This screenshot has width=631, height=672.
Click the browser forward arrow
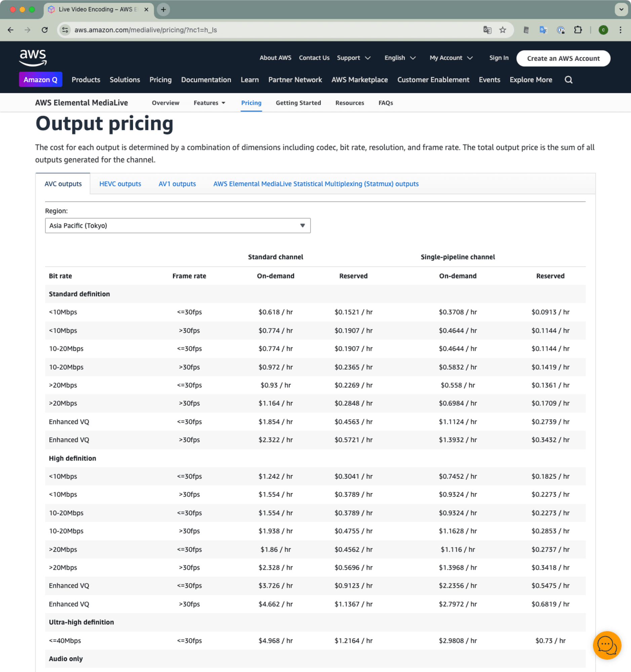tap(27, 30)
